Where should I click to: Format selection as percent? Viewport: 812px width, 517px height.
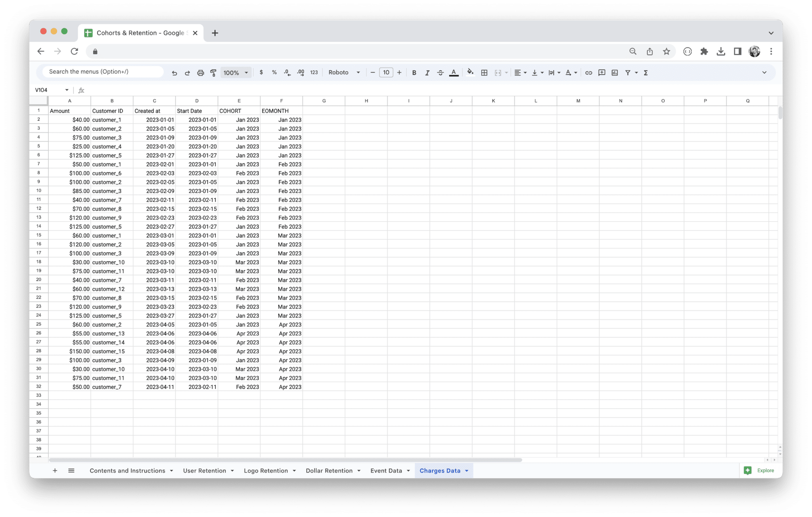point(274,72)
